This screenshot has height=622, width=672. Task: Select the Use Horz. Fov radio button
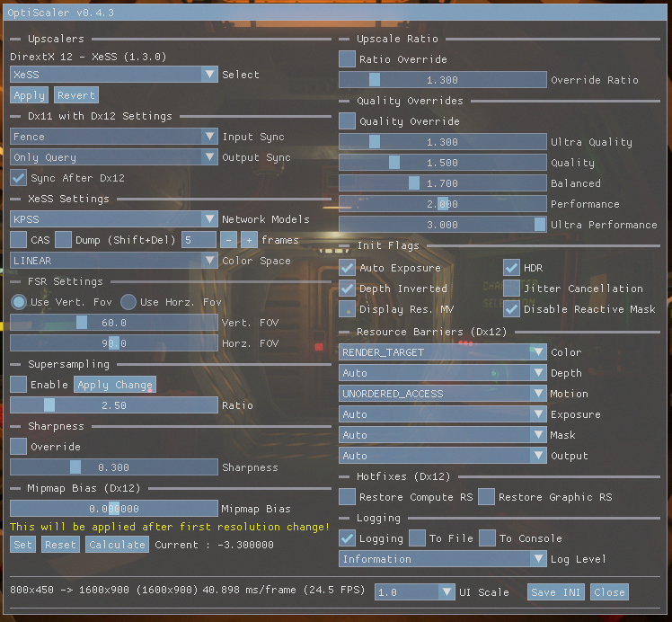(x=128, y=302)
